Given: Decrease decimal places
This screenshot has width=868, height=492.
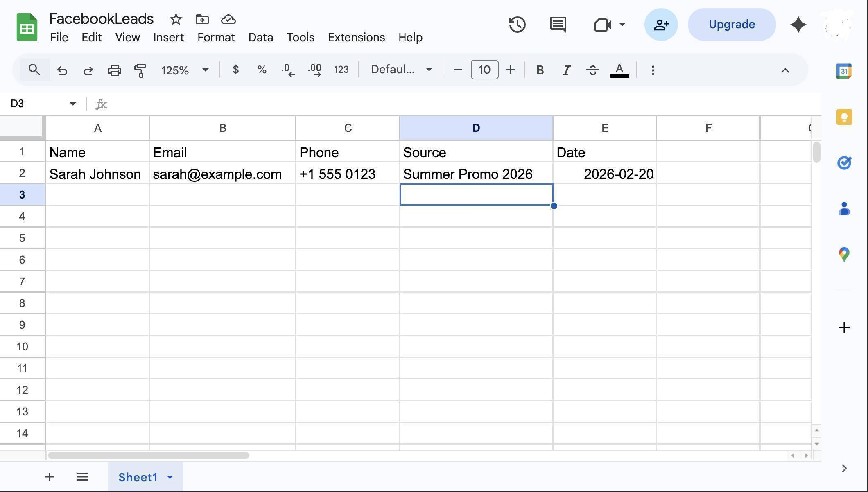Looking at the screenshot, I should pyautogui.click(x=288, y=70).
